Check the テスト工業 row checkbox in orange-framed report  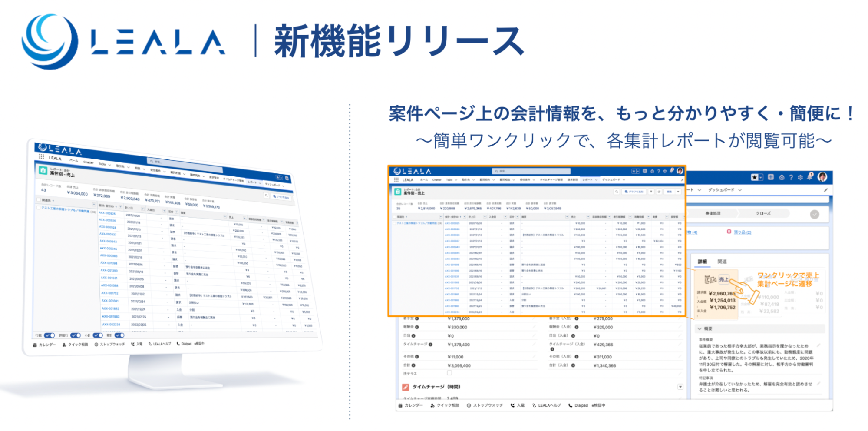coord(395,223)
